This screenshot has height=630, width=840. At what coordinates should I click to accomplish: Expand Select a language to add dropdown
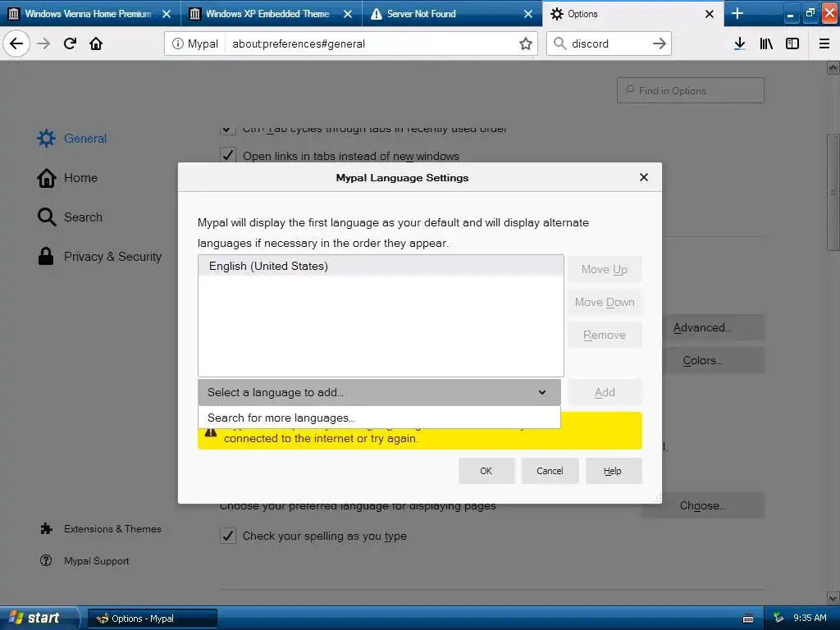point(379,392)
